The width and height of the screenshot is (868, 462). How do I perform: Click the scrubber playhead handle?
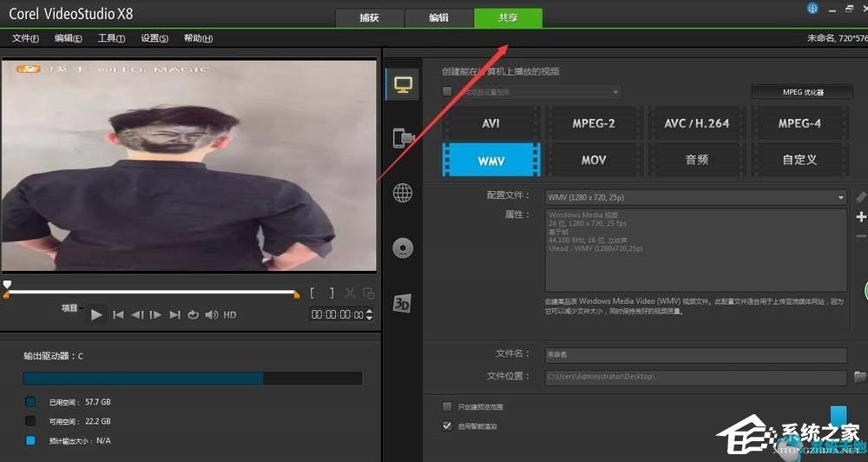pyautogui.click(x=7, y=286)
